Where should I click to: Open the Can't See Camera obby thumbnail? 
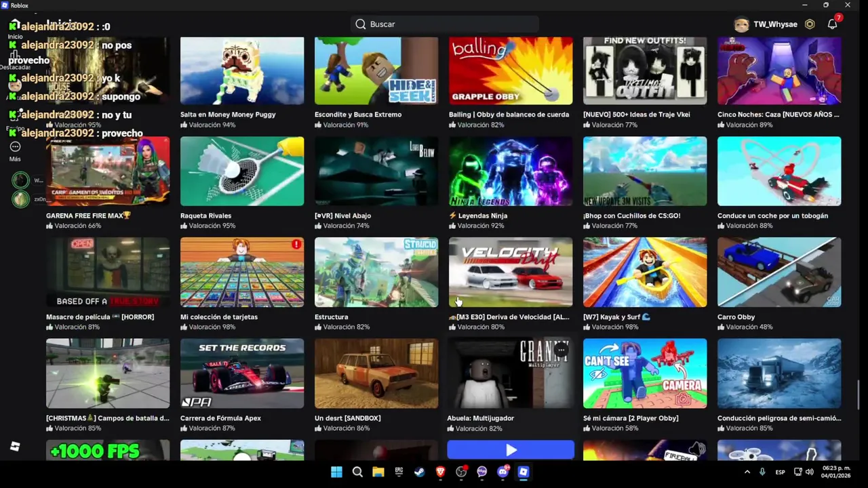(645, 373)
